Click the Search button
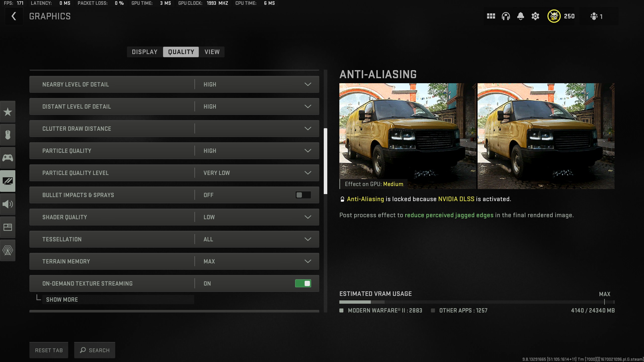Screen dimensions: 644x362 coord(95,350)
